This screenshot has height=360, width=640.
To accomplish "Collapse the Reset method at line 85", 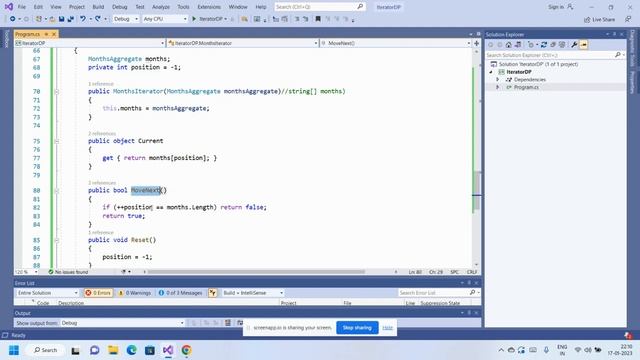I will (57, 240).
